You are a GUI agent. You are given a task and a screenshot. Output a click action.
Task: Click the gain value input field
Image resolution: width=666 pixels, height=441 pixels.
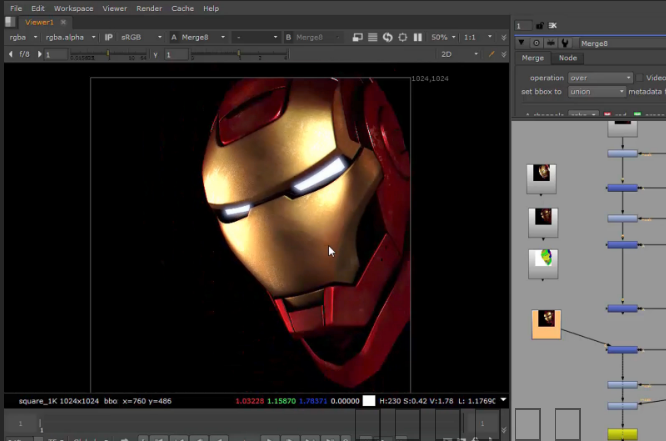click(56, 54)
